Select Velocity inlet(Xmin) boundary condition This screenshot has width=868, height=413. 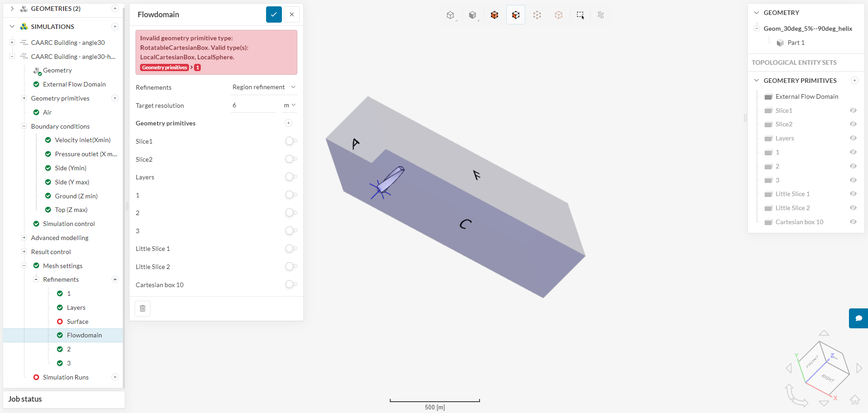[82, 140]
